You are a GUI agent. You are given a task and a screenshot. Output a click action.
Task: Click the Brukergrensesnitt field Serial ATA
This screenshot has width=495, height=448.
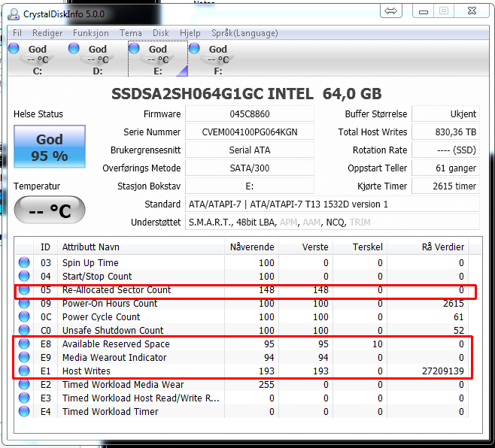click(250, 150)
